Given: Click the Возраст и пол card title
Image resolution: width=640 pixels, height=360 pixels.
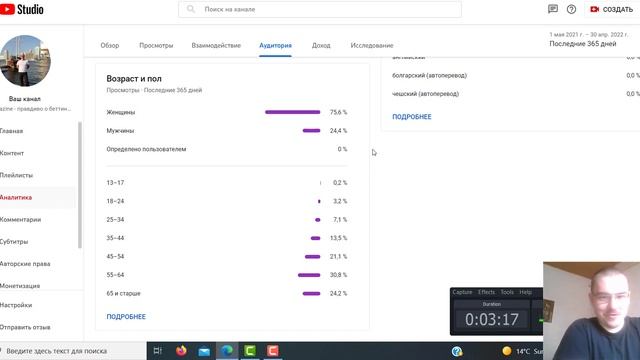Looking at the screenshot, I should pos(134,79).
